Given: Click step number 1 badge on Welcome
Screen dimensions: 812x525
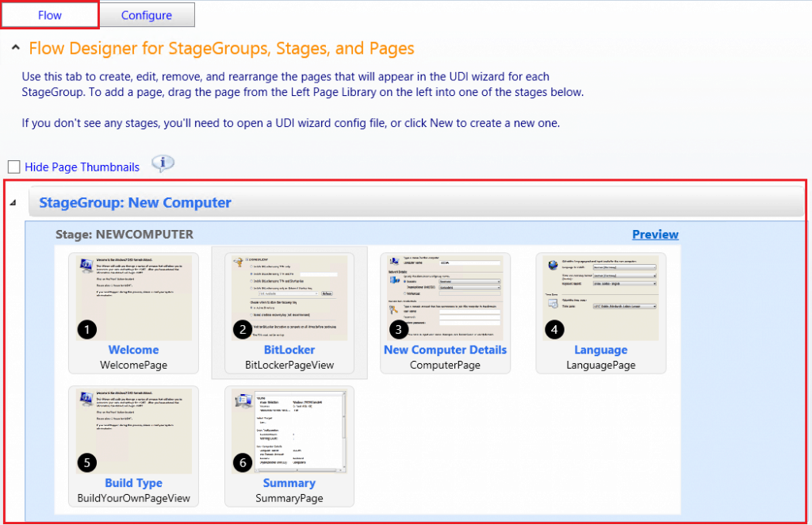Looking at the screenshot, I should click(88, 330).
